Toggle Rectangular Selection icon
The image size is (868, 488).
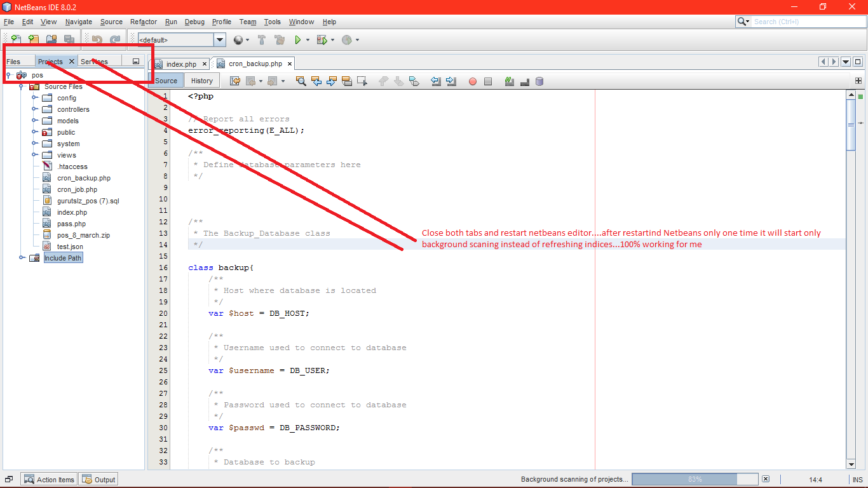click(x=362, y=81)
